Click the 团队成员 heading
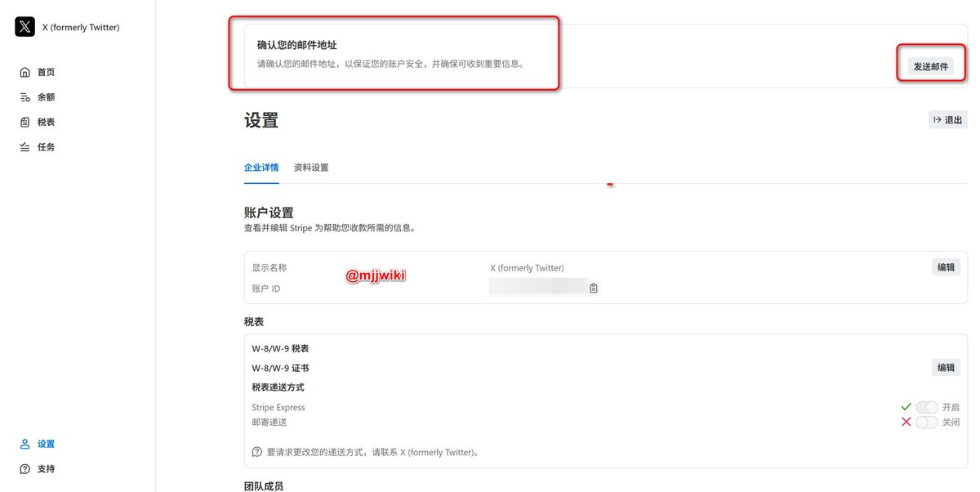The image size is (980, 492). click(264, 486)
